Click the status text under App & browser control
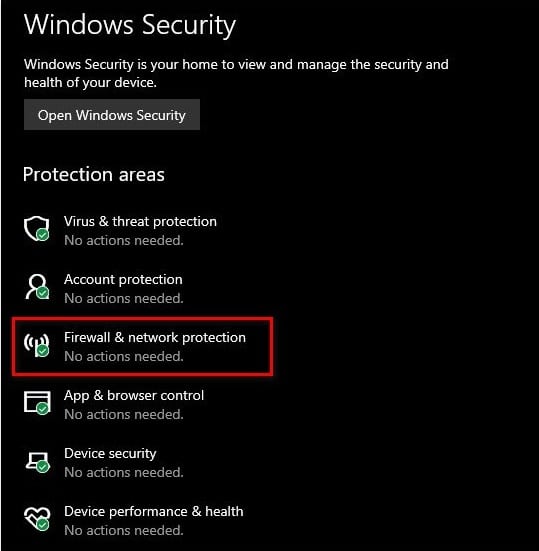This screenshot has height=551, width=539. click(124, 414)
